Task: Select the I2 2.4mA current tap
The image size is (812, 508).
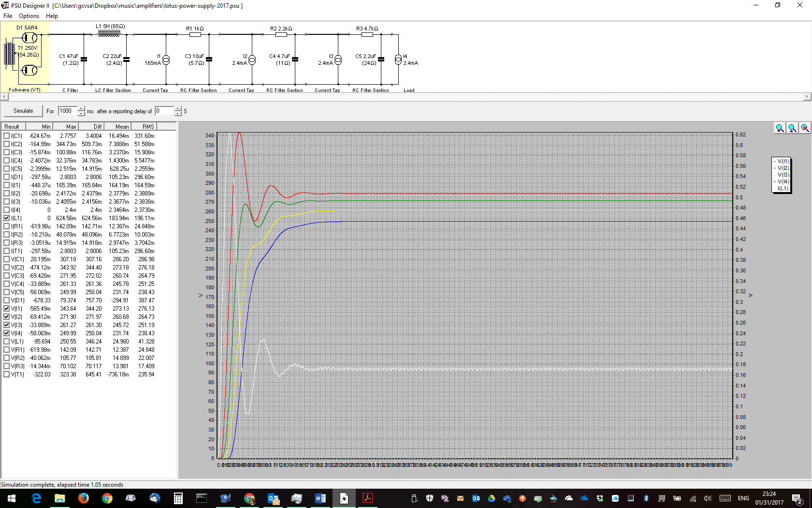Action: (252, 60)
